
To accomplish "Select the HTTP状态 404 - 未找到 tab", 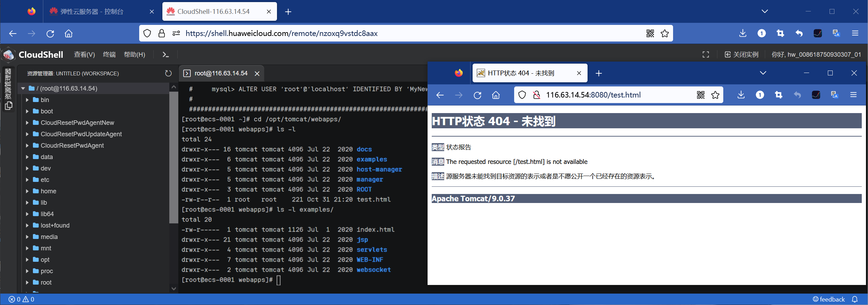I will (530, 73).
